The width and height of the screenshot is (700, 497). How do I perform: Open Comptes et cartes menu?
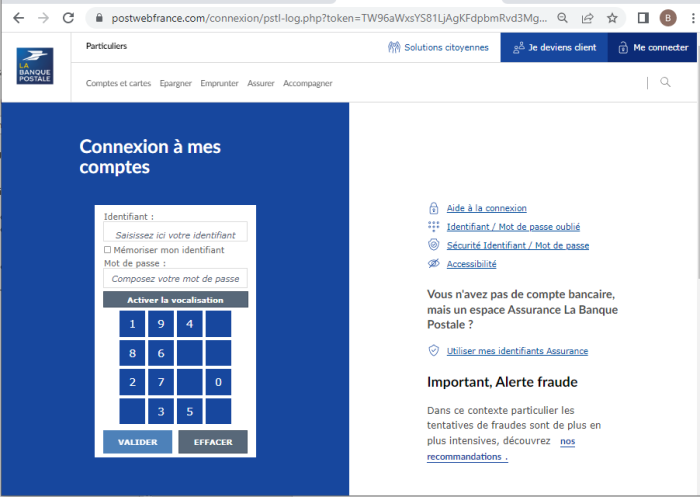[118, 84]
